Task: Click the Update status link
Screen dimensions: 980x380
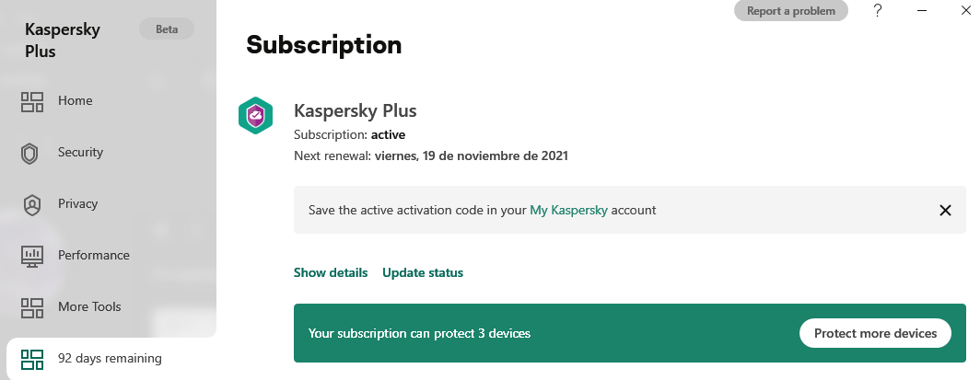Action: 423,273
